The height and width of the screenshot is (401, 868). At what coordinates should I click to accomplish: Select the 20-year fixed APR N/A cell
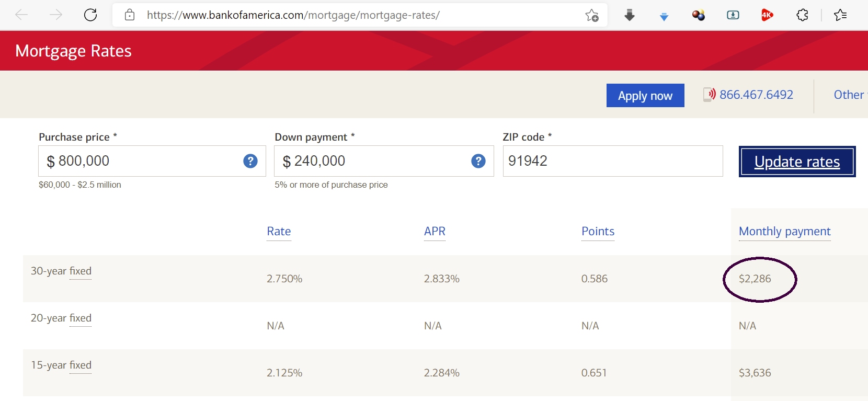(x=433, y=326)
